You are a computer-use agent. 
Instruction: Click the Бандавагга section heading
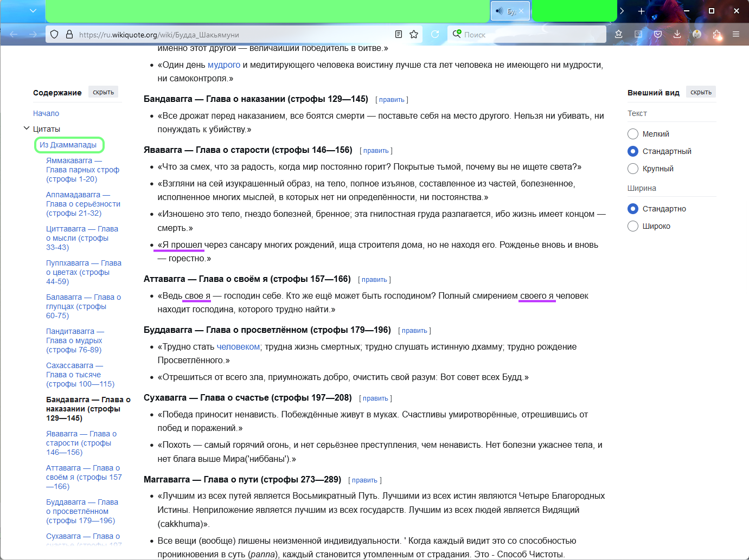[256, 99]
